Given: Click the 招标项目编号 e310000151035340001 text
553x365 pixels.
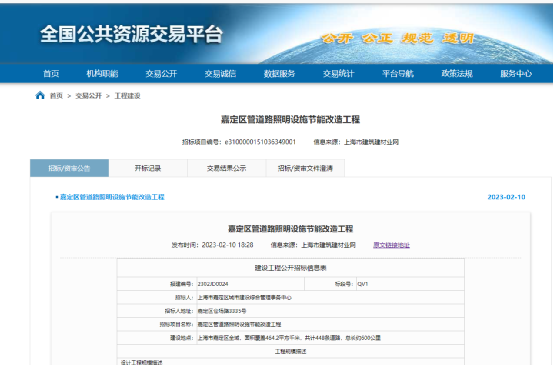Looking at the screenshot, I should tap(239, 142).
